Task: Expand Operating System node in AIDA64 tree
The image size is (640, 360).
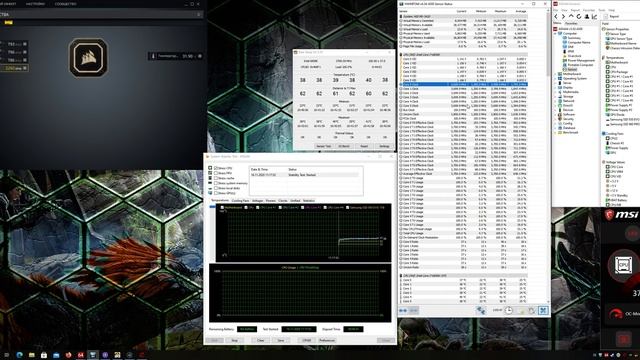Action: [x=555, y=78]
